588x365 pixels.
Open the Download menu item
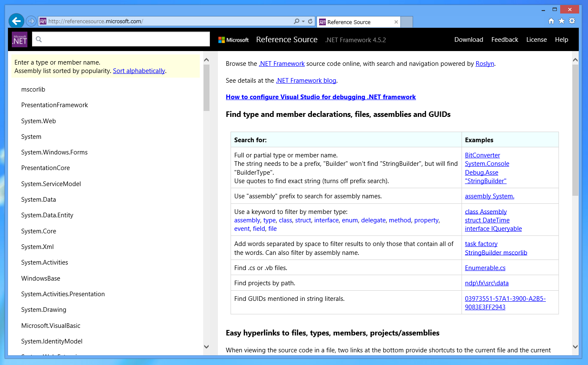click(469, 40)
